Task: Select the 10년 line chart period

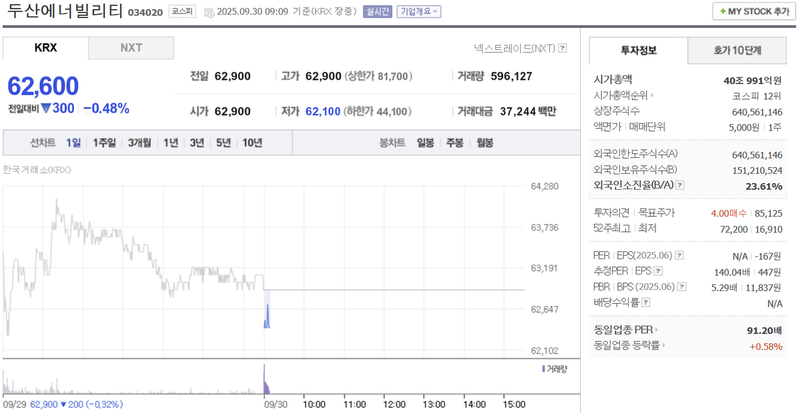Action: pos(252,143)
